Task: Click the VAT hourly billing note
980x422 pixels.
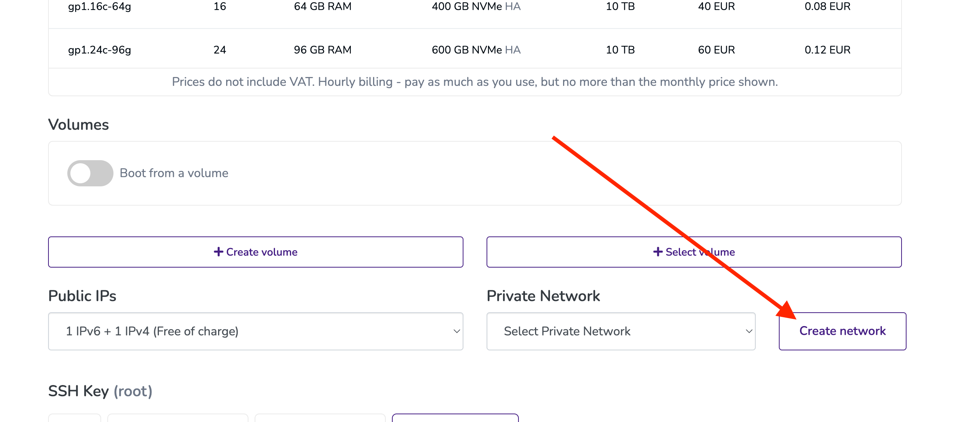Action: (x=475, y=82)
